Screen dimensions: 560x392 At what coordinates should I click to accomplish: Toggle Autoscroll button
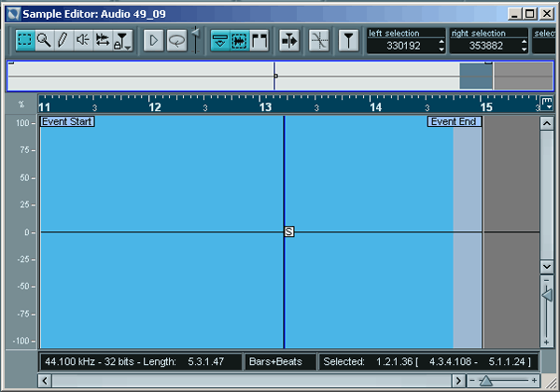289,41
